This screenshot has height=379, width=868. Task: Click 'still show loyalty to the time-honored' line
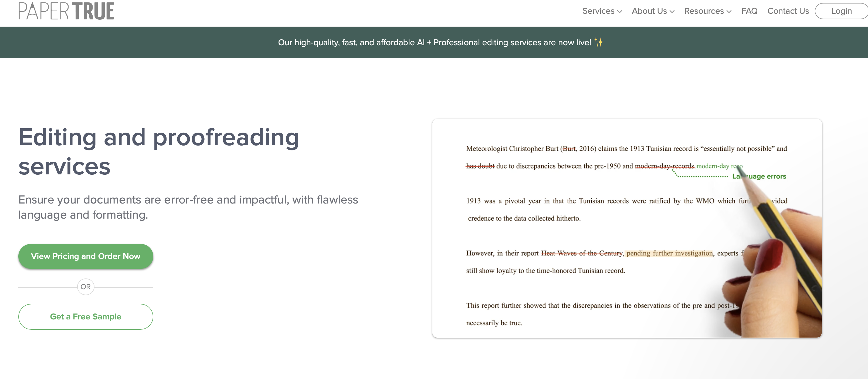click(x=545, y=271)
